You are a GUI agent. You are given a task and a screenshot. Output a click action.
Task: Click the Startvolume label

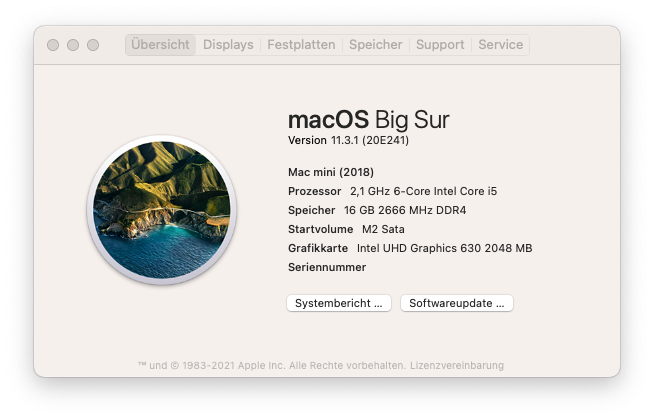click(x=320, y=229)
